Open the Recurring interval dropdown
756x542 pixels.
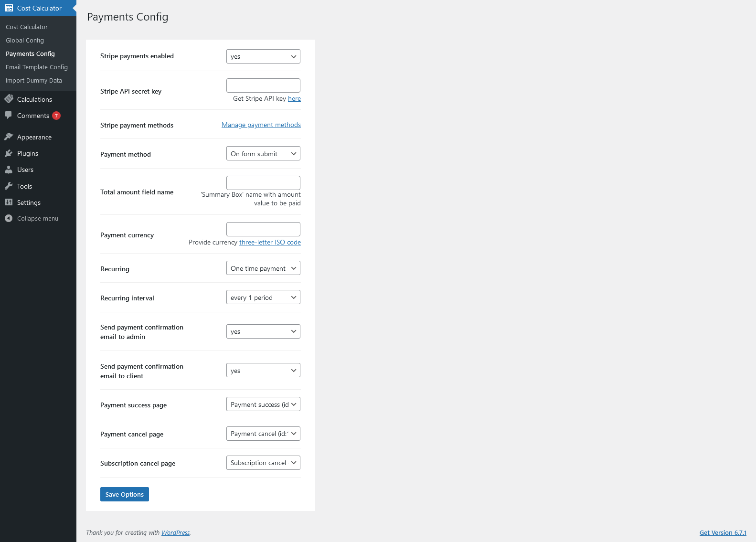(x=263, y=298)
